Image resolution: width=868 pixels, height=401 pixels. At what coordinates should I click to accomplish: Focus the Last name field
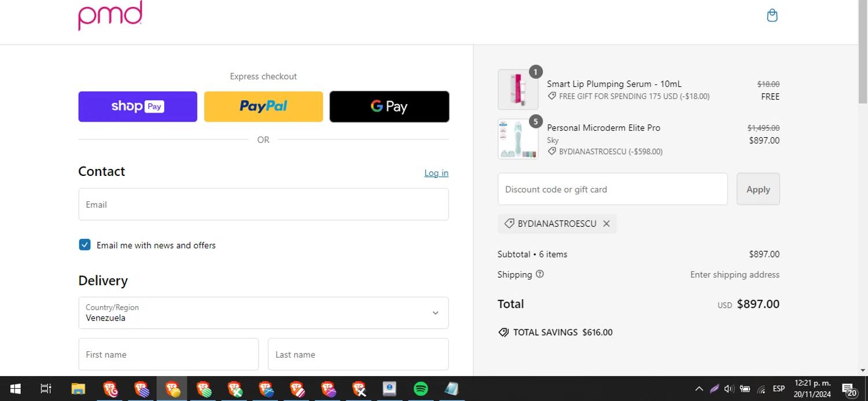pos(358,354)
